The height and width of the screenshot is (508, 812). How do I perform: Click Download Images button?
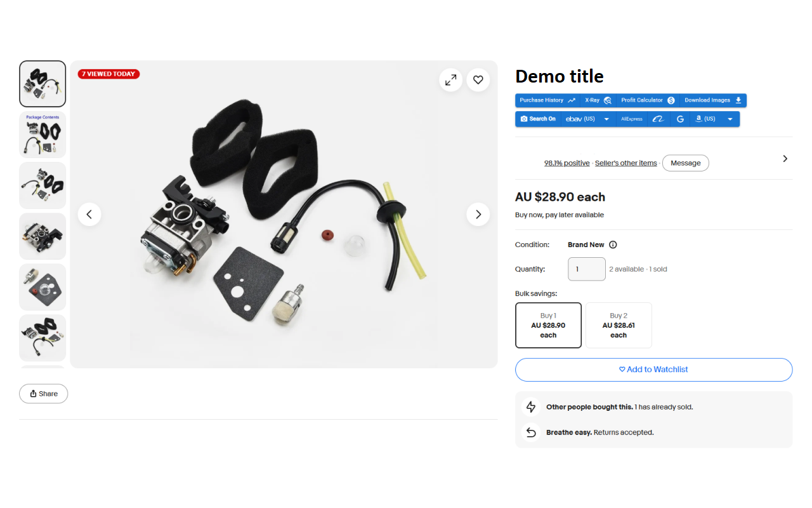pos(713,100)
